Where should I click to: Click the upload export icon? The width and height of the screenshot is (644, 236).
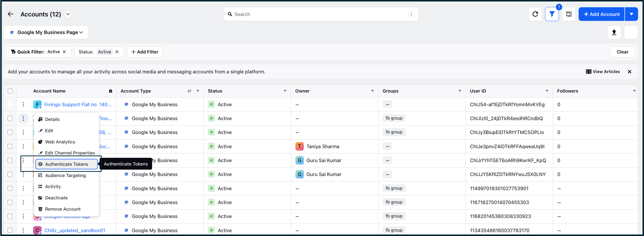614,32
